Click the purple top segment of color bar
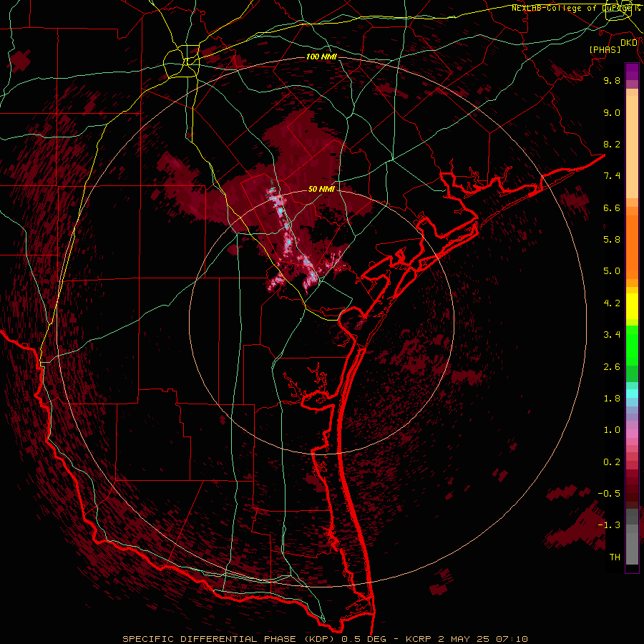 (632, 72)
